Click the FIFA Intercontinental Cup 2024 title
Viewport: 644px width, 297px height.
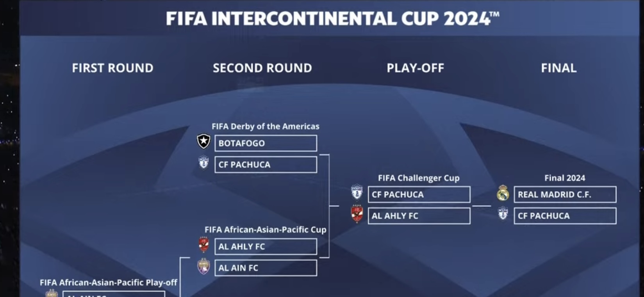click(332, 19)
